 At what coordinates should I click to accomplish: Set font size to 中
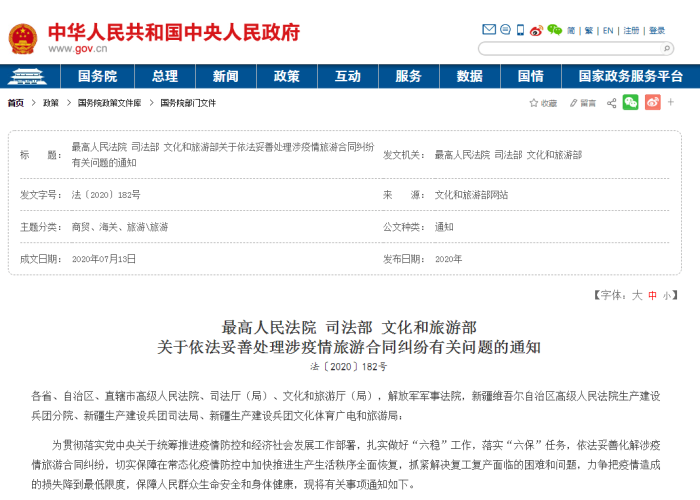pos(653,296)
